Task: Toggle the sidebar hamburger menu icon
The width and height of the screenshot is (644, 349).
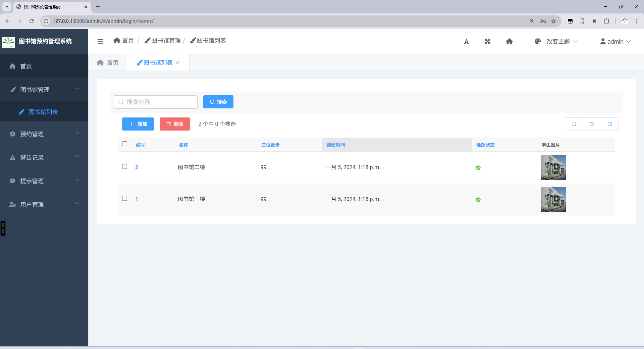Action: tap(100, 41)
